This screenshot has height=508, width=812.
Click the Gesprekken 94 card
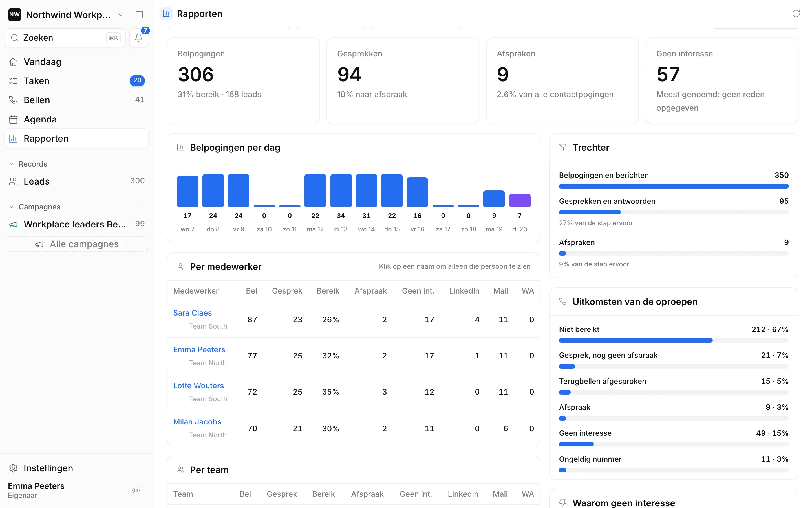[403, 81]
